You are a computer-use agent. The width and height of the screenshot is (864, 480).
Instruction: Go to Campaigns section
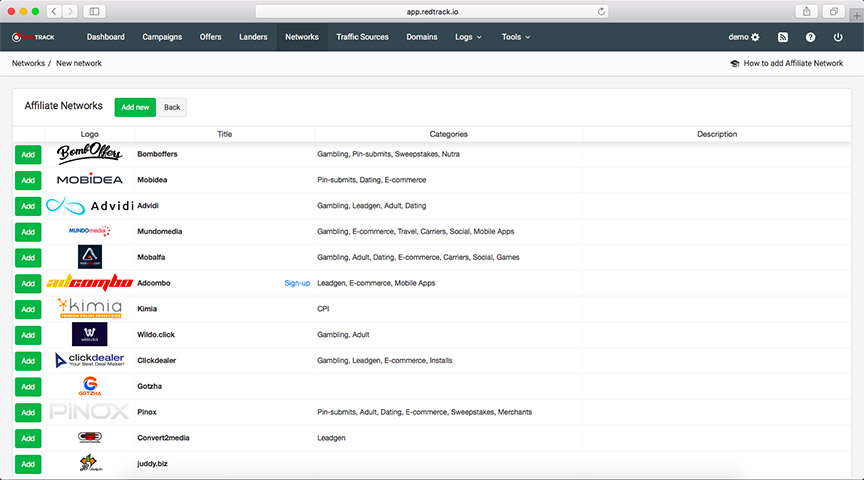point(162,37)
